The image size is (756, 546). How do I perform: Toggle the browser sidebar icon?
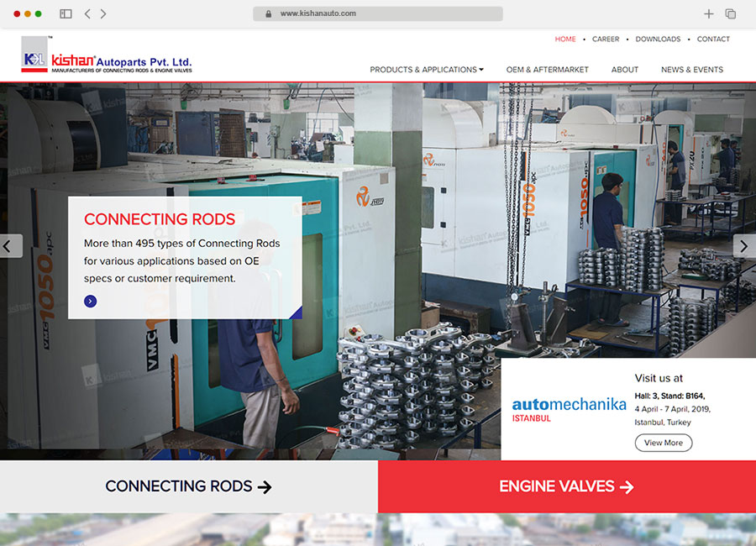66,14
